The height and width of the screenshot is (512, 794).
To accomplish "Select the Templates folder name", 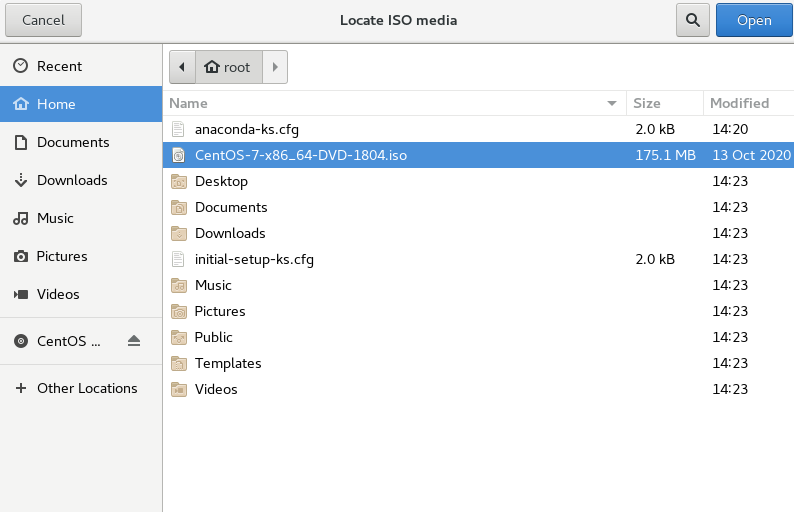I will (228, 364).
